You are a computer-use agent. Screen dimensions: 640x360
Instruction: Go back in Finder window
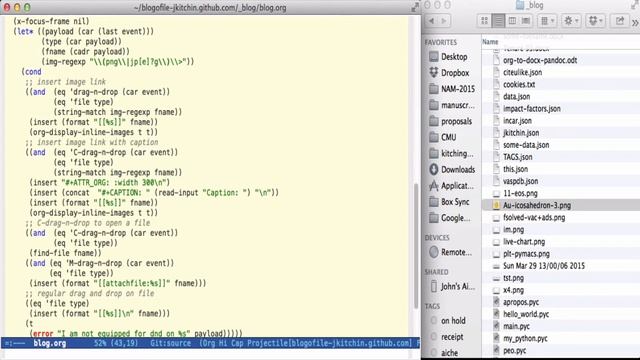pyautogui.click(x=431, y=20)
